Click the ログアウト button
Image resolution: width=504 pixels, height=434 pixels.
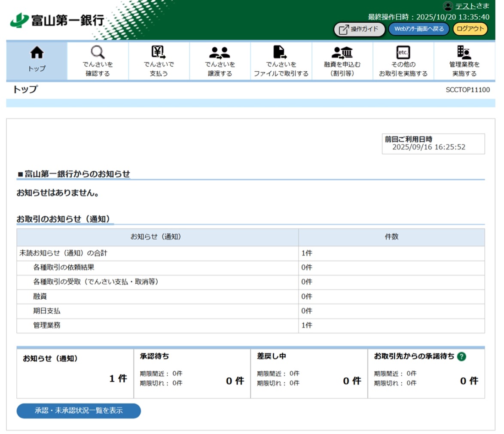pos(470,29)
